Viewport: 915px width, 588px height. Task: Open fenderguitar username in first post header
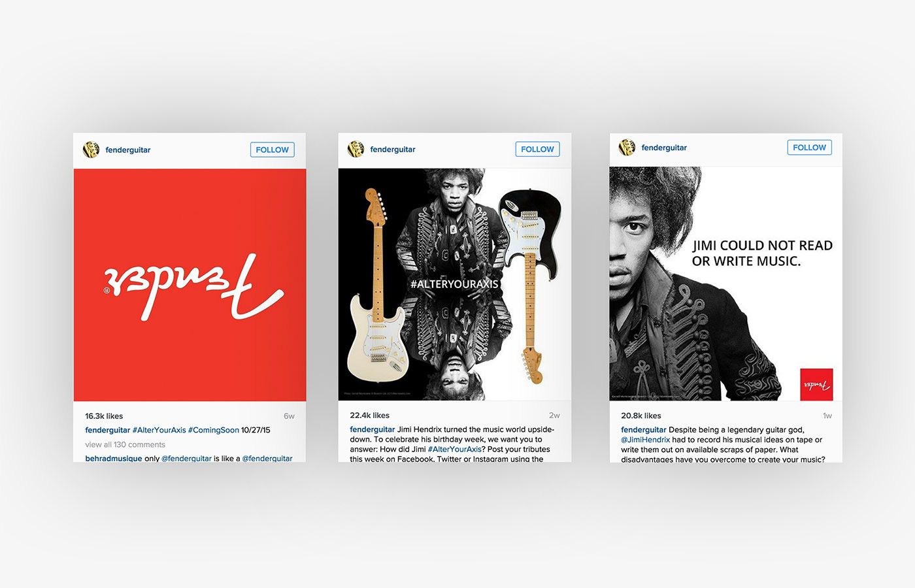pyautogui.click(x=128, y=150)
